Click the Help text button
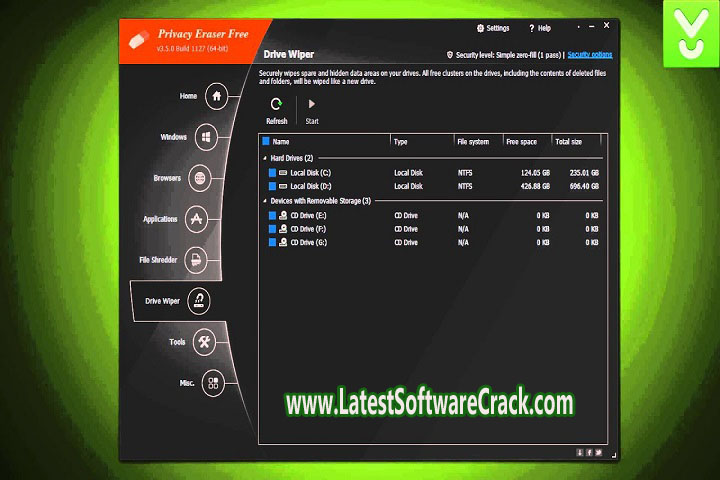Screen dimensions: 720x480 coord(544,28)
